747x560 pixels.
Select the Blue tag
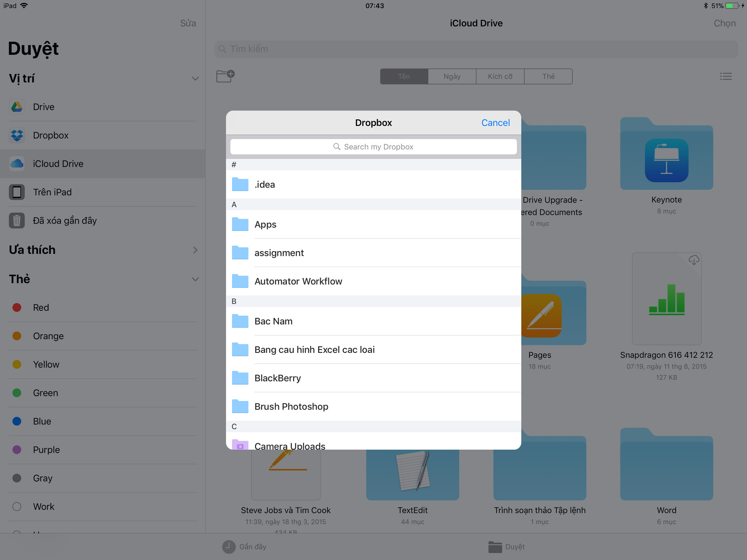coord(102,421)
